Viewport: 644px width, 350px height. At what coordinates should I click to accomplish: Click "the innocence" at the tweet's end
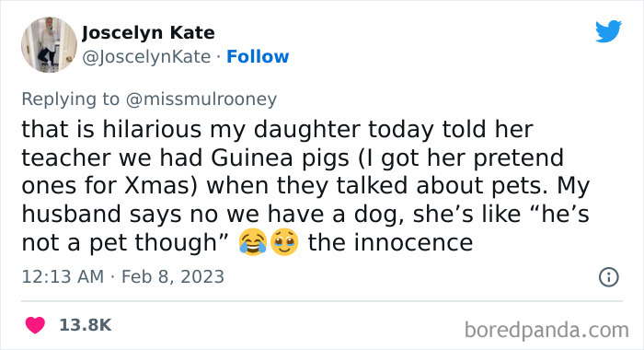pyautogui.click(x=391, y=242)
